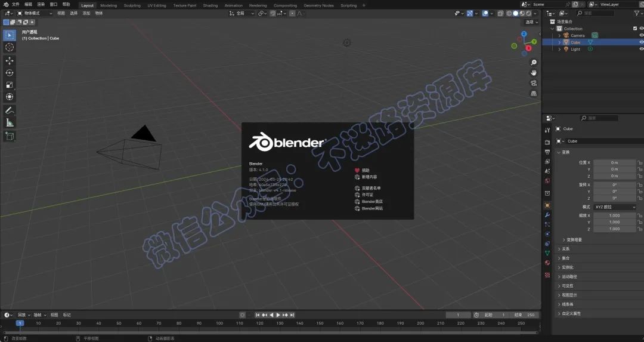Image resolution: width=644 pixels, height=342 pixels.
Task: Switch to the Geometry Nodes workspace tab
Action: click(x=318, y=5)
